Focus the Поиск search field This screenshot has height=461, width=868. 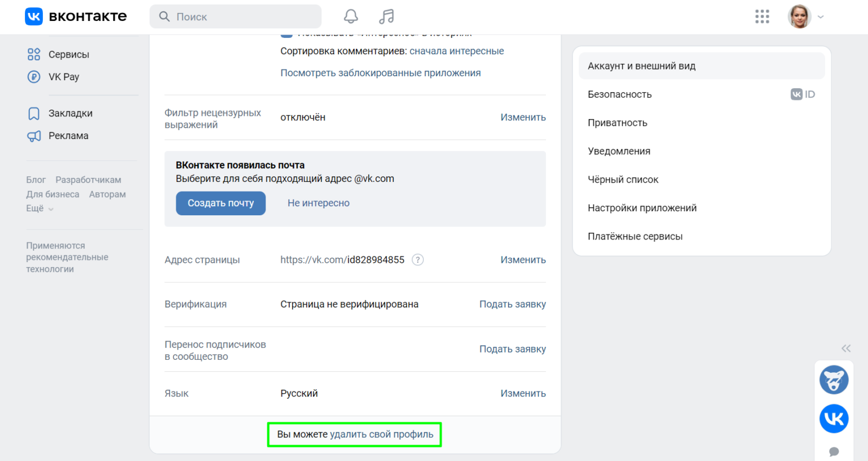coord(236,16)
